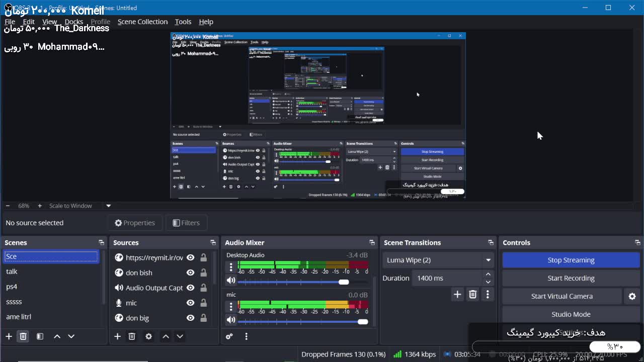Open the Scene Collection menu
Screen dimensions: 644x362
(142, 22)
